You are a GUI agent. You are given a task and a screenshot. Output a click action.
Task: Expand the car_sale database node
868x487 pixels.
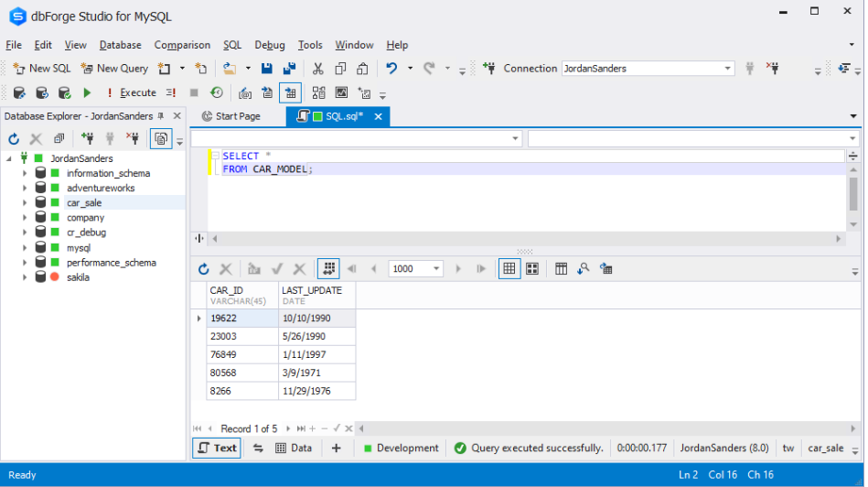click(25, 203)
